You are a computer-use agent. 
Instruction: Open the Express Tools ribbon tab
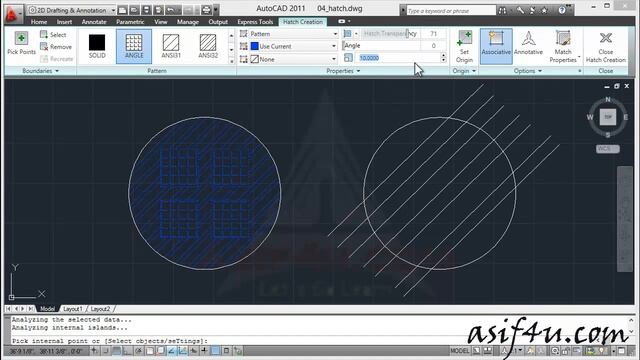[x=255, y=22]
